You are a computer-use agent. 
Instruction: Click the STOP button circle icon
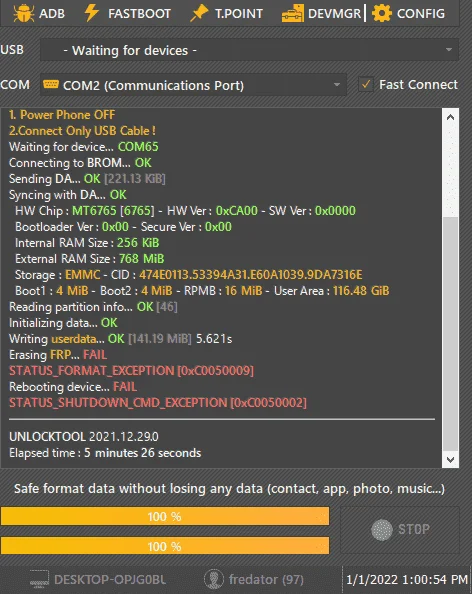(x=382, y=529)
